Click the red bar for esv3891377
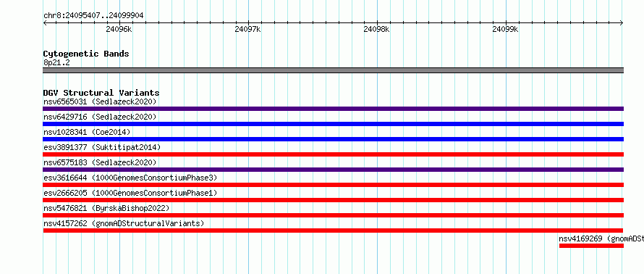 coord(333,154)
